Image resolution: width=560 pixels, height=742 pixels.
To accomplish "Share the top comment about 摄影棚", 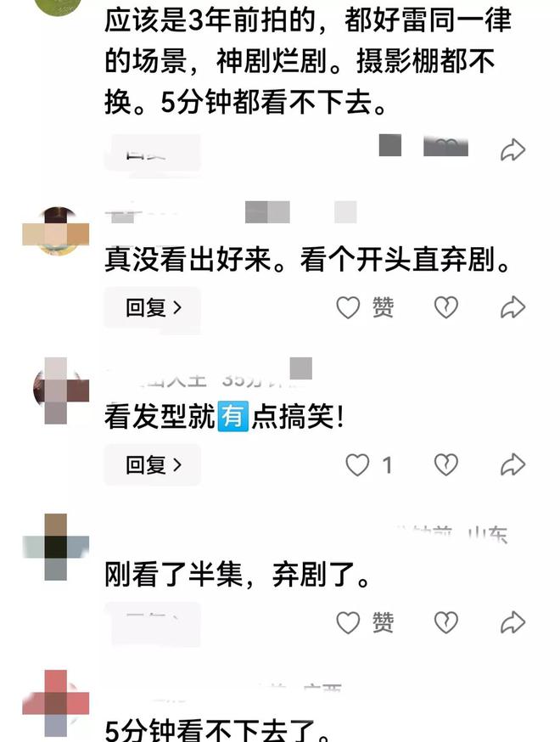I will coord(513,150).
